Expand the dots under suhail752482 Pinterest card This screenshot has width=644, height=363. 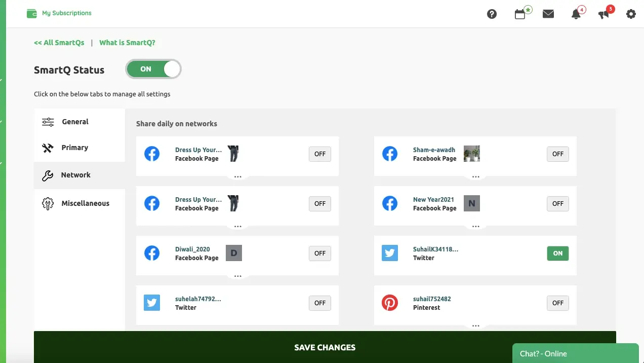pyautogui.click(x=475, y=326)
